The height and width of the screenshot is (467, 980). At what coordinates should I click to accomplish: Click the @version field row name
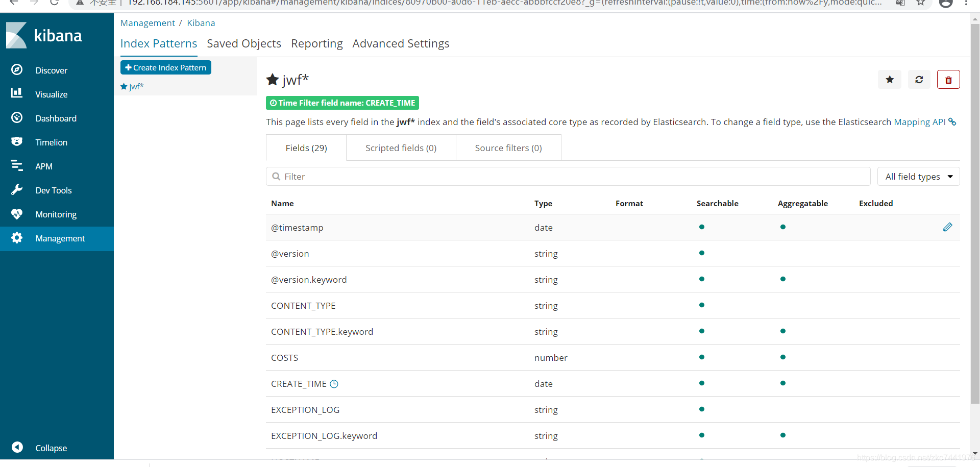(x=290, y=254)
